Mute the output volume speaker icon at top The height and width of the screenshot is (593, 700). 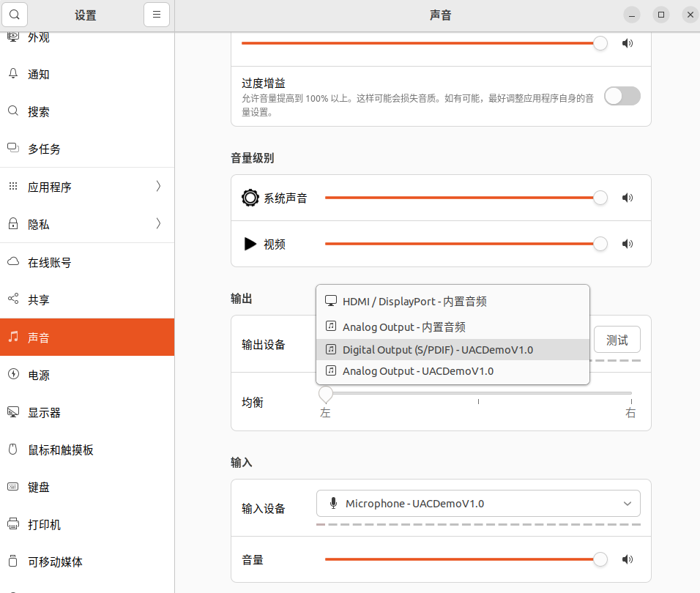coord(628,43)
